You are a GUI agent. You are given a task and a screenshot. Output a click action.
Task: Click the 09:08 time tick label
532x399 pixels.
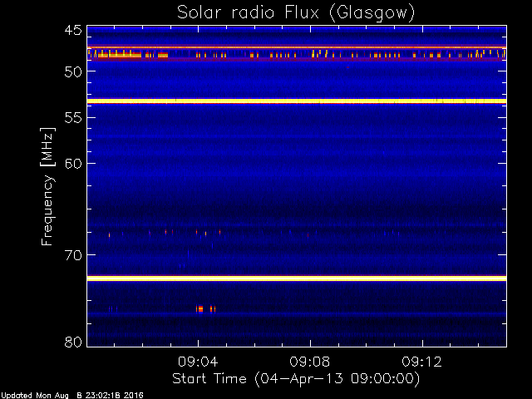(x=310, y=362)
